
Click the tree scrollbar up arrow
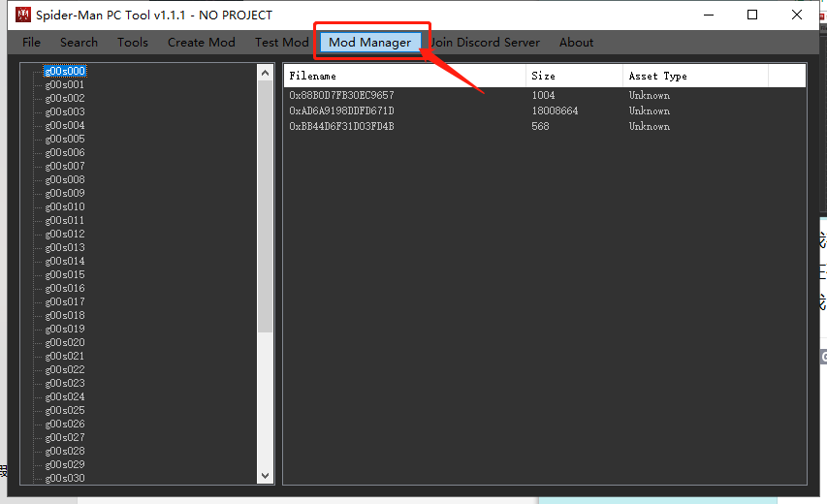click(x=266, y=73)
